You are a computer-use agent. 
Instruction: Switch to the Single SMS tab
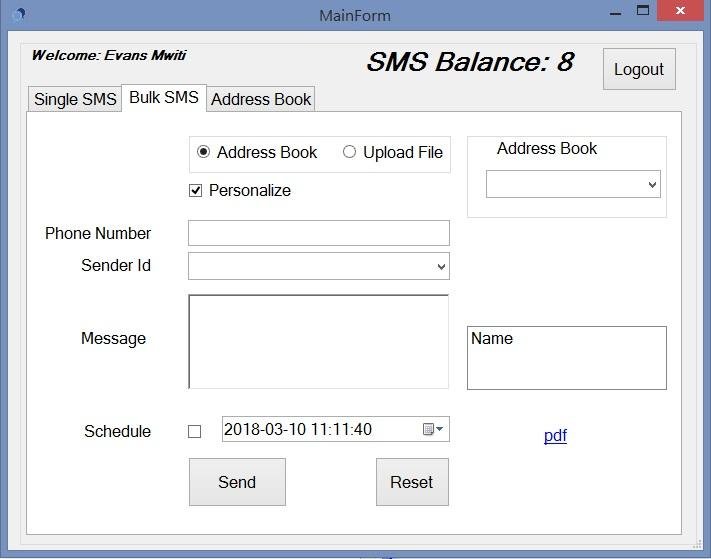(x=75, y=99)
